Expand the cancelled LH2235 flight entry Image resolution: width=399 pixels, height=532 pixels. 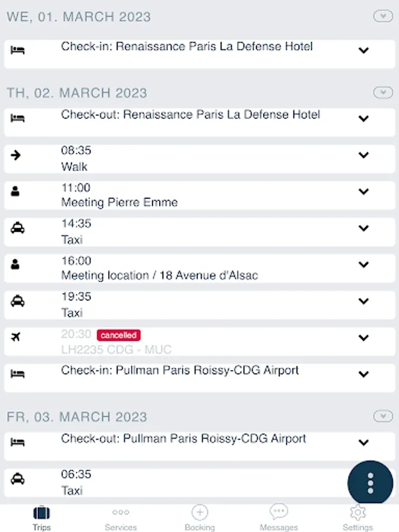click(364, 338)
